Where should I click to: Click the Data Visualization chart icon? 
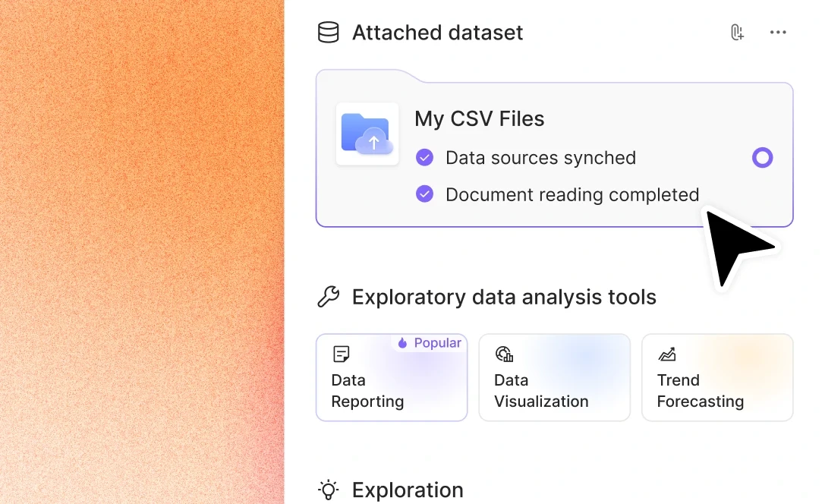pos(504,354)
